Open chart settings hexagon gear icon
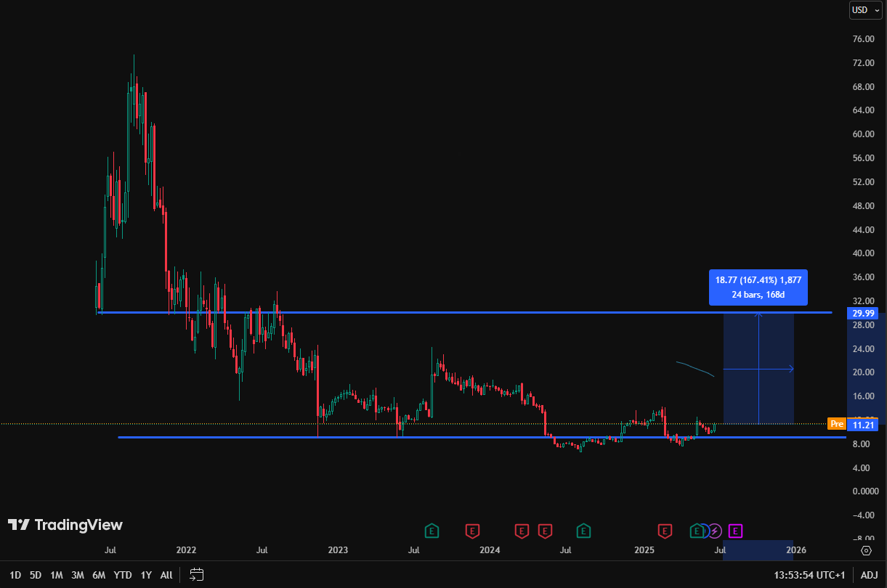 pyautogui.click(x=866, y=550)
